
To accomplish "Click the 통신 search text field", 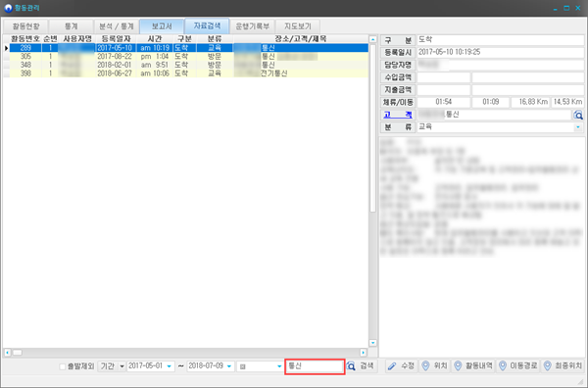I will (315, 366).
